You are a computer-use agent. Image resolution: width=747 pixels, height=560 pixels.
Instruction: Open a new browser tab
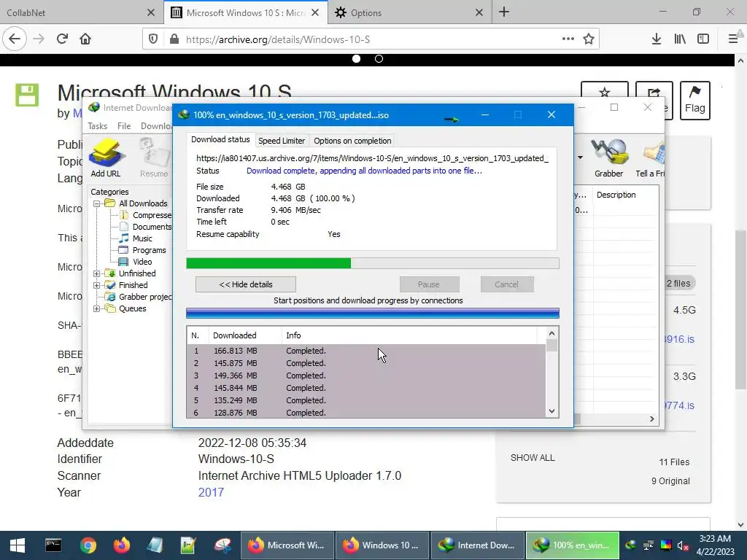(504, 12)
